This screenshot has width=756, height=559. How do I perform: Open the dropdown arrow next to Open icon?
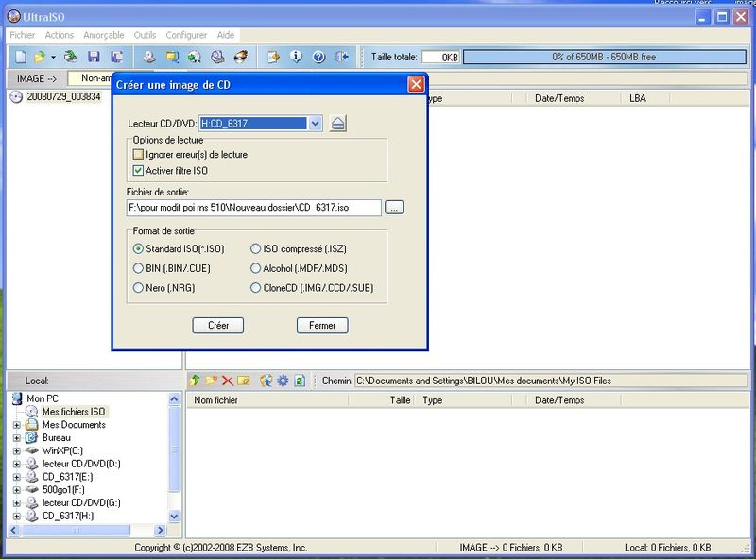point(53,57)
